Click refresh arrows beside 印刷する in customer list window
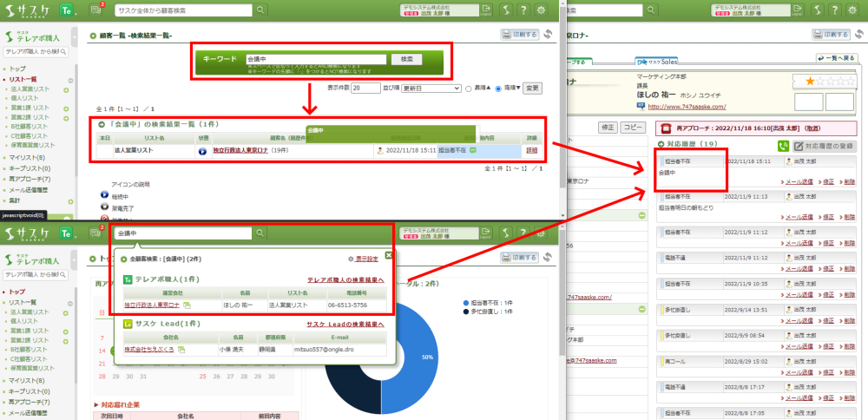This screenshot has height=420, width=868. (548, 35)
